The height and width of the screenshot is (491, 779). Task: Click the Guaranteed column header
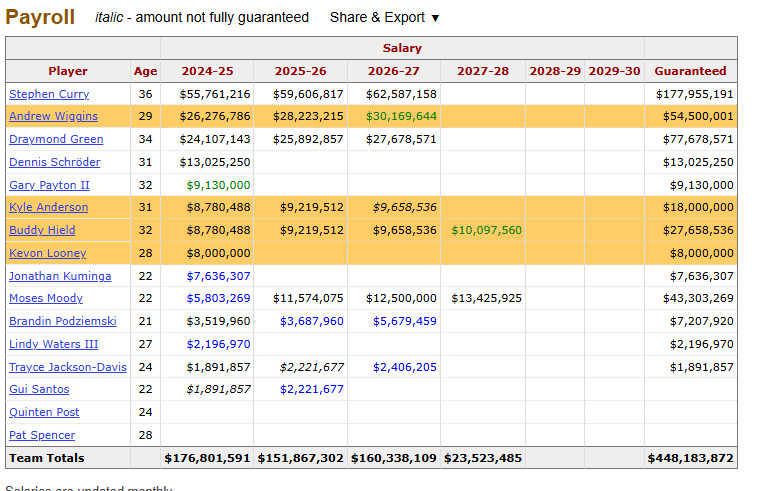point(690,71)
